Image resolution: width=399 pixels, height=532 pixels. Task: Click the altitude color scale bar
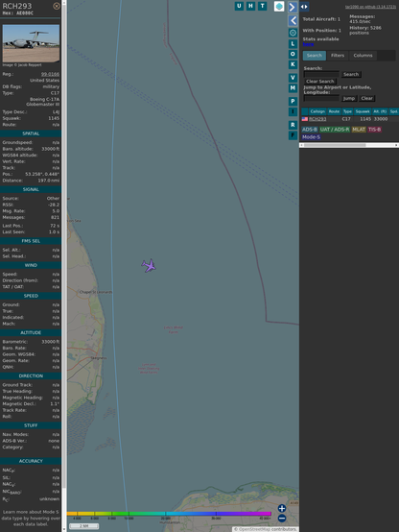coord(169,514)
